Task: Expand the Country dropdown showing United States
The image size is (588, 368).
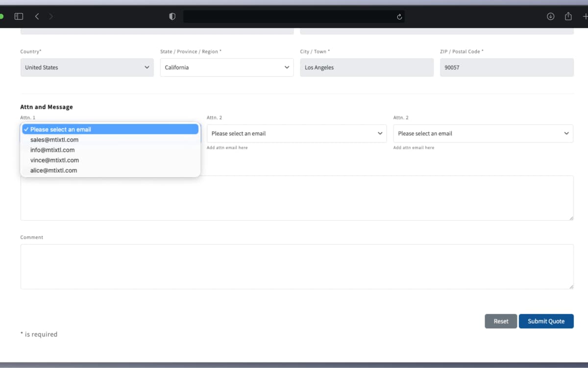Action: point(87,68)
